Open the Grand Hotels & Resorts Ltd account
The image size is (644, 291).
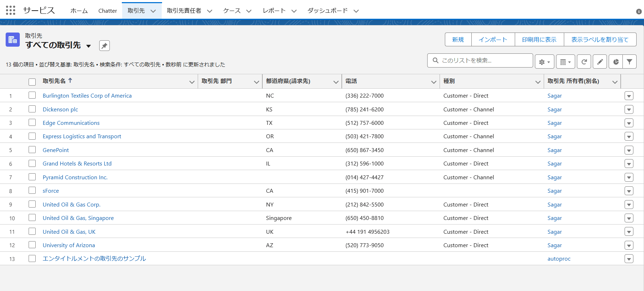77,164
